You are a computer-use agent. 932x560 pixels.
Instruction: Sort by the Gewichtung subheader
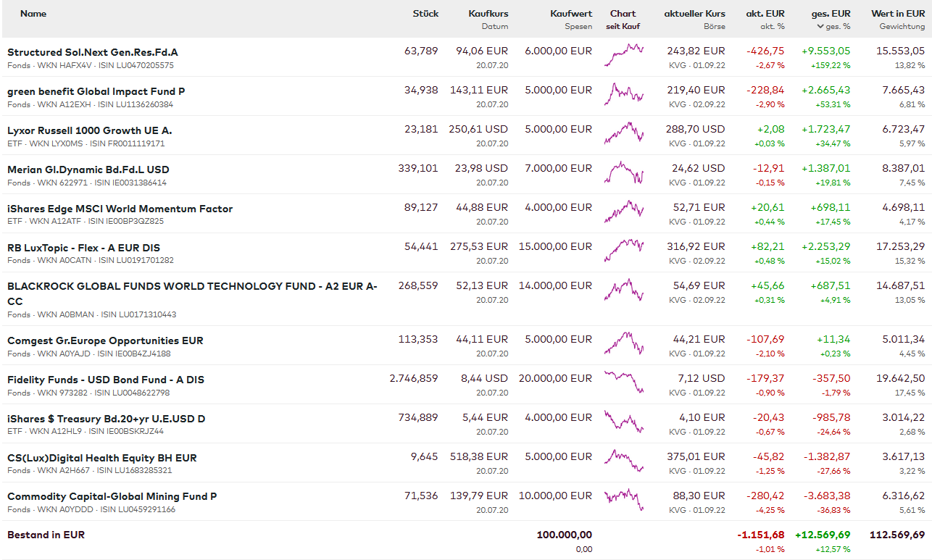[902, 27]
